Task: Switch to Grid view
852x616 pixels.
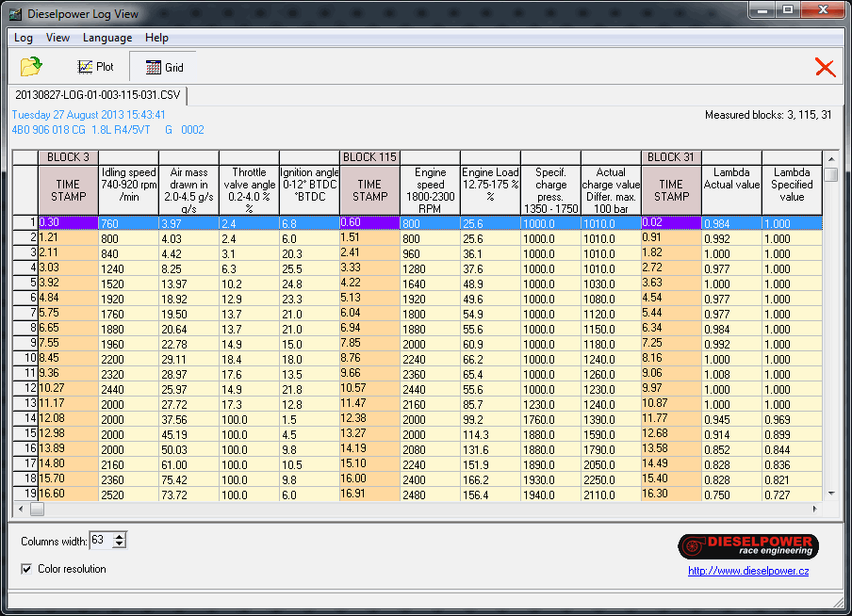Action: 164,67
